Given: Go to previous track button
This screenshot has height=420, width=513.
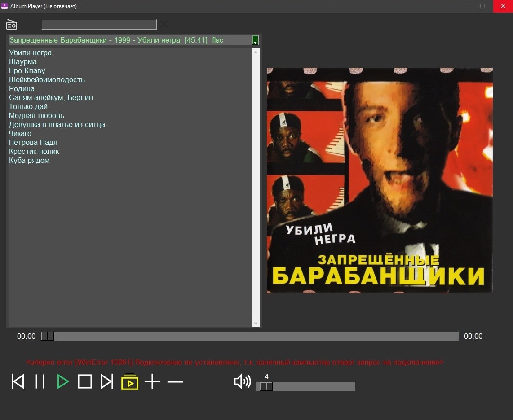Looking at the screenshot, I should 18,381.
